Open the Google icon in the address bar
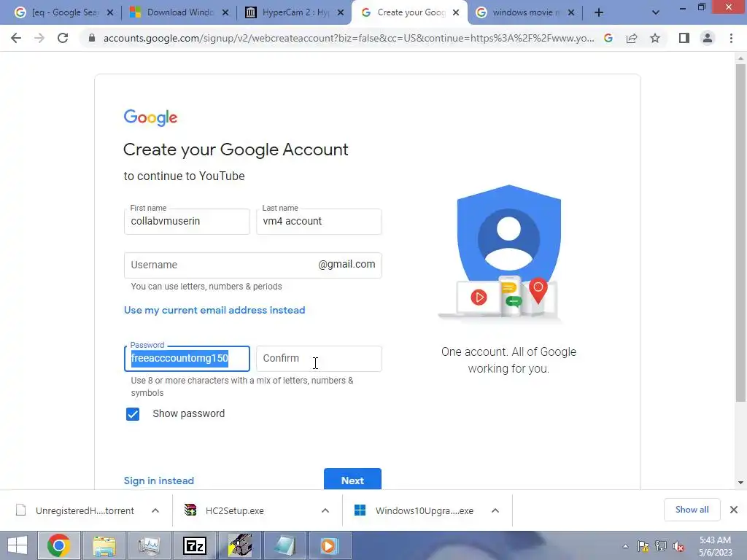 (x=608, y=38)
